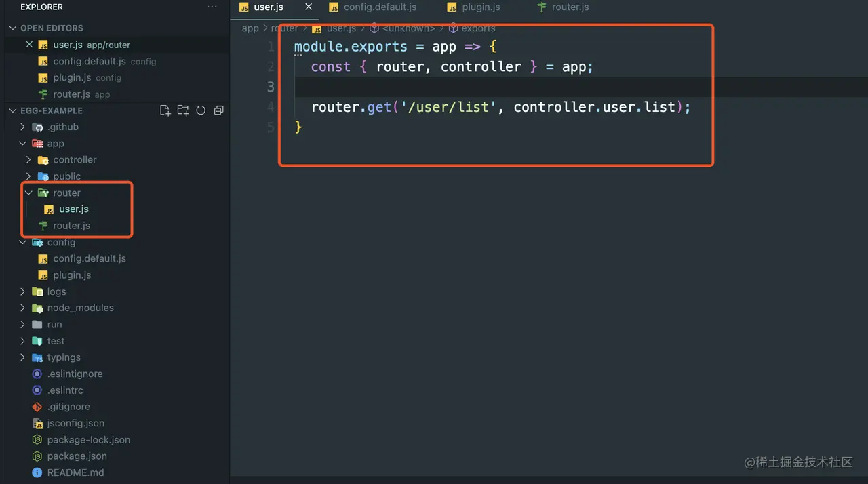Open the jsconfig.json file
Image resolution: width=868 pixels, height=484 pixels.
pos(75,423)
